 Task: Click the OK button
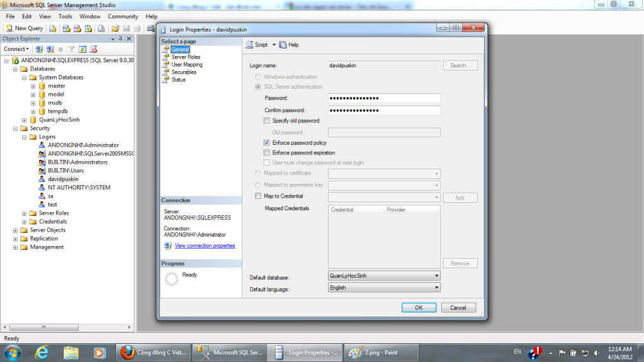pos(419,308)
